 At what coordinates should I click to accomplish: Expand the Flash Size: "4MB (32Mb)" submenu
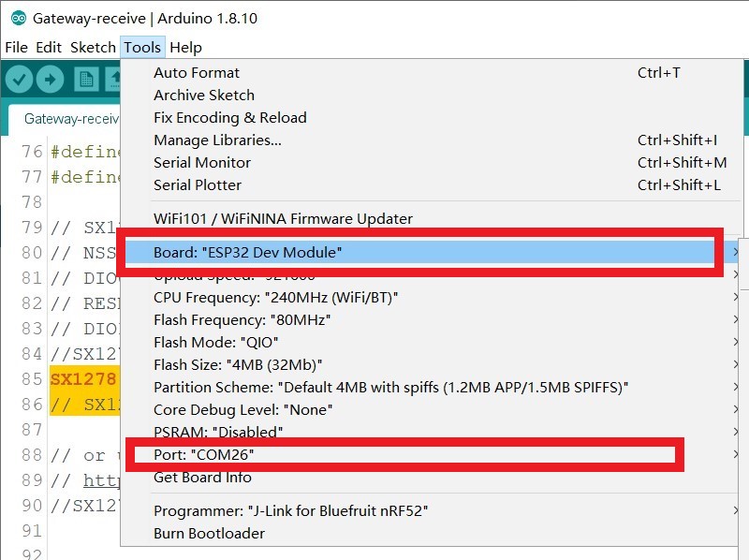429,364
